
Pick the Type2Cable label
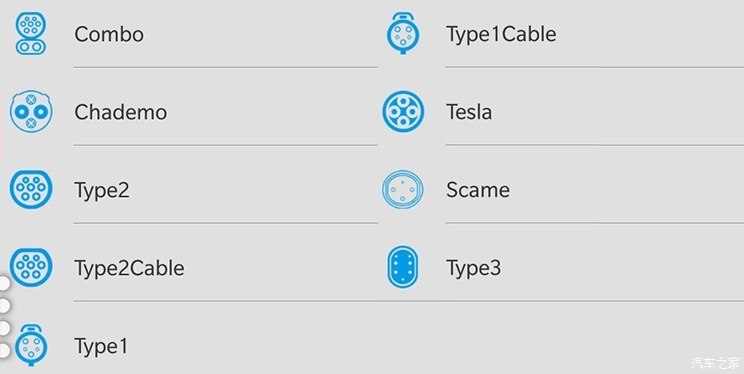coord(129,269)
